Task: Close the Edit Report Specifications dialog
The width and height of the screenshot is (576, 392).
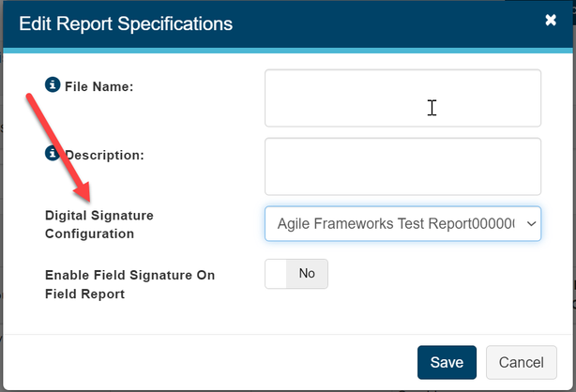Action: point(551,20)
